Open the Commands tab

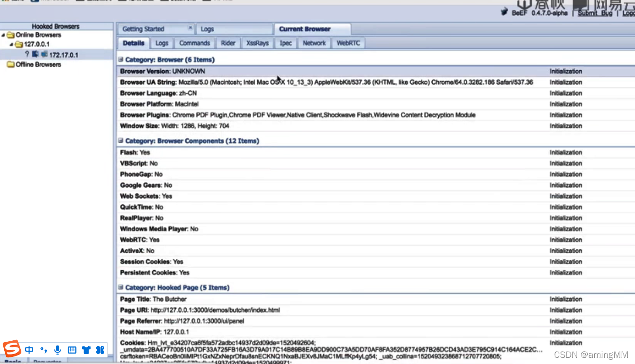(194, 43)
